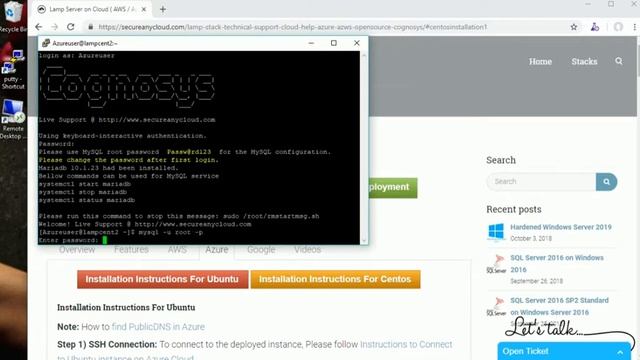
Task: Close the Lamp Server on Cloud tab
Action: pos(144,9)
